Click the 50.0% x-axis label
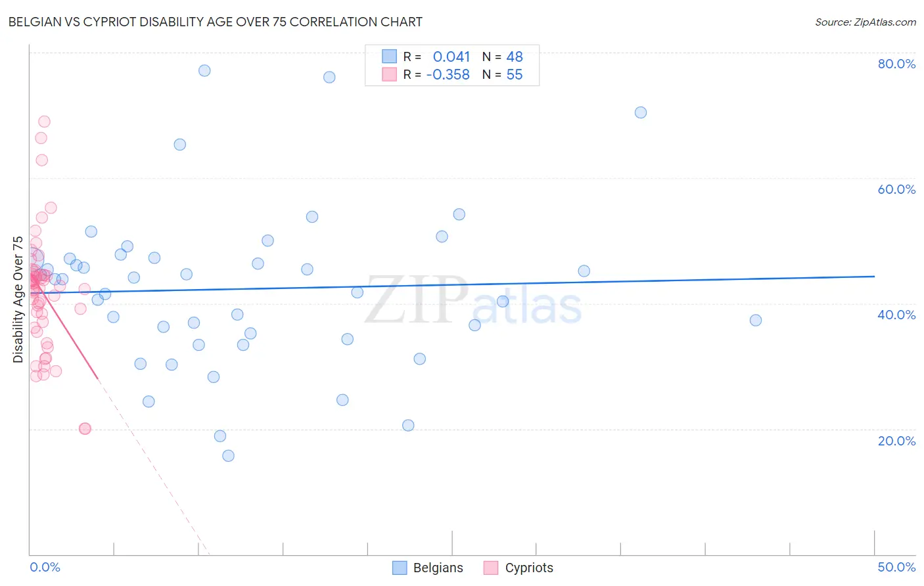This screenshot has height=586, width=924. coord(896,567)
